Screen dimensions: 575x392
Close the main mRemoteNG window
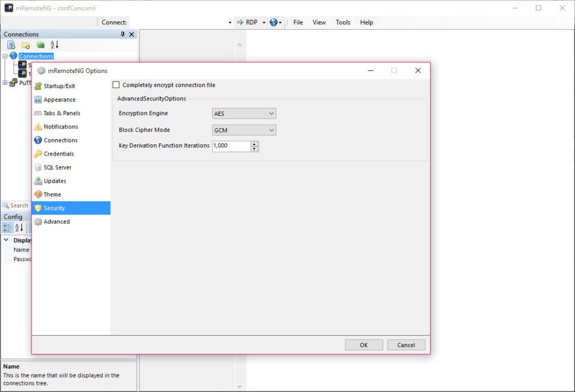pyautogui.click(x=562, y=8)
